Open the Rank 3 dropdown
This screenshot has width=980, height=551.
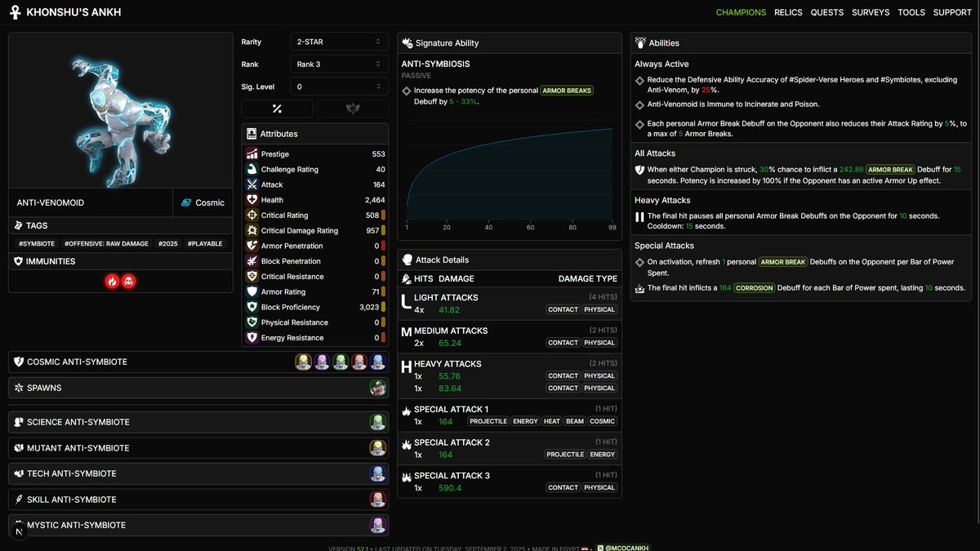[339, 64]
